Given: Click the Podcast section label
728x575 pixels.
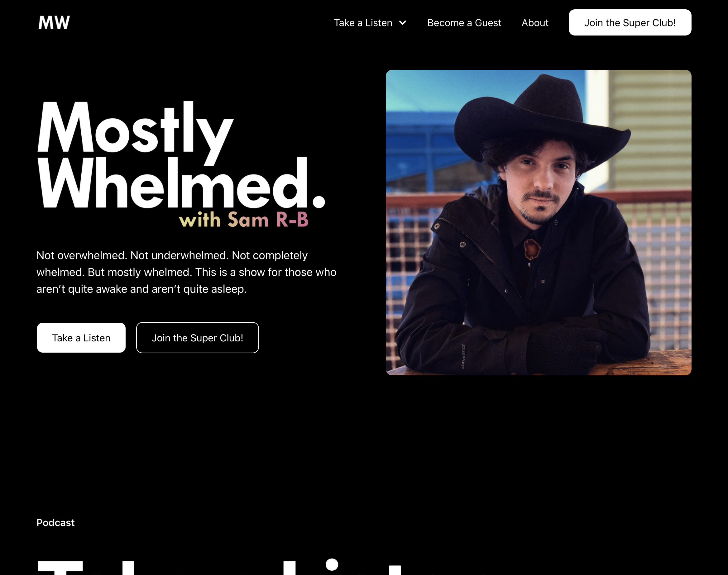Looking at the screenshot, I should 55,522.
